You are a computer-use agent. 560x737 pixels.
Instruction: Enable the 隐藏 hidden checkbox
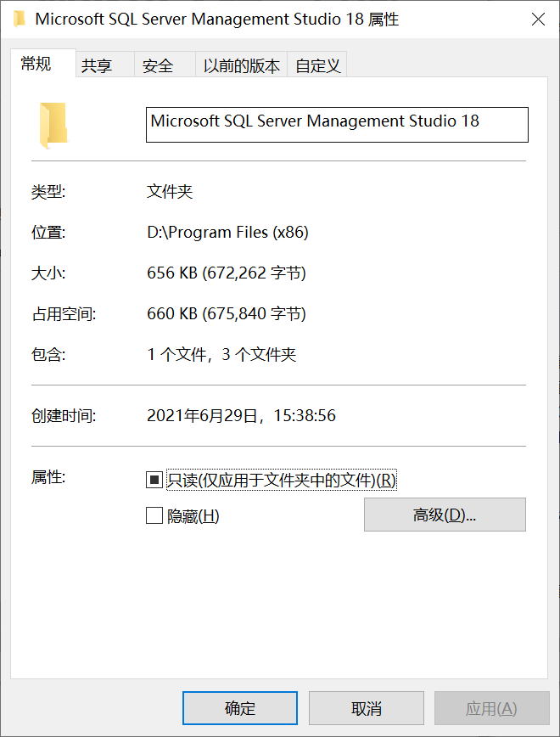pos(154,515)
